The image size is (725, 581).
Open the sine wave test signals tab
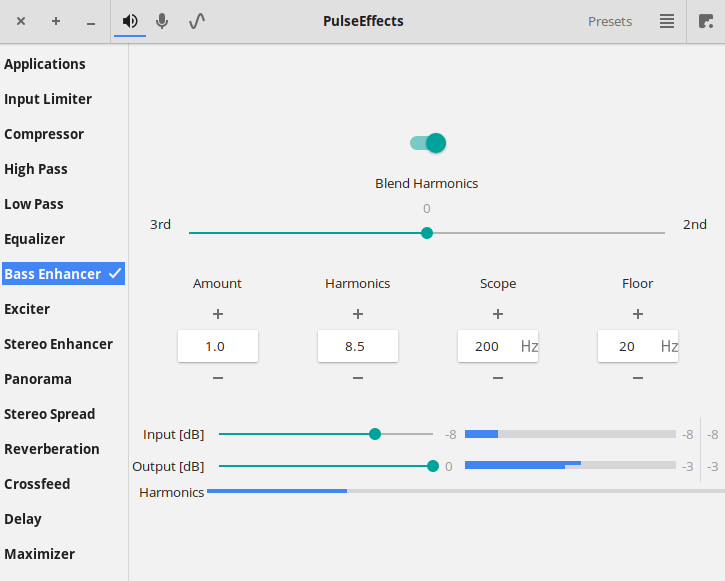pyautogui.click(x=197, y=21)
